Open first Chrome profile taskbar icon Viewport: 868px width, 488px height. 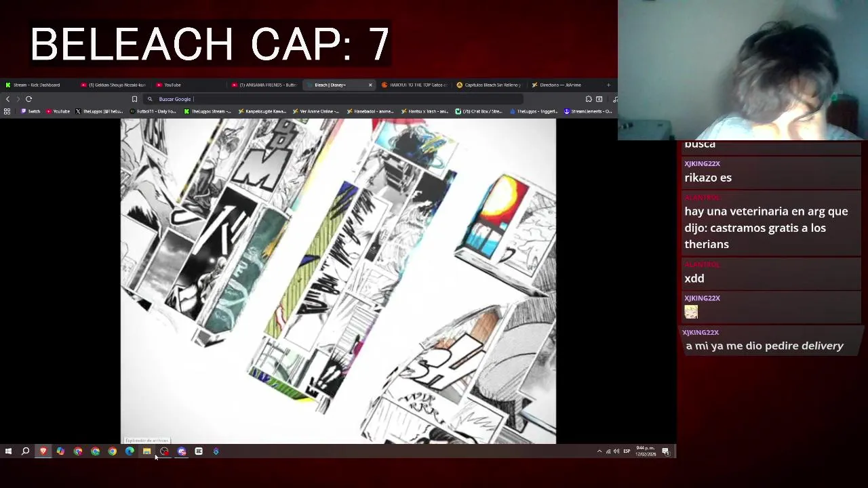tap(78, 451)
